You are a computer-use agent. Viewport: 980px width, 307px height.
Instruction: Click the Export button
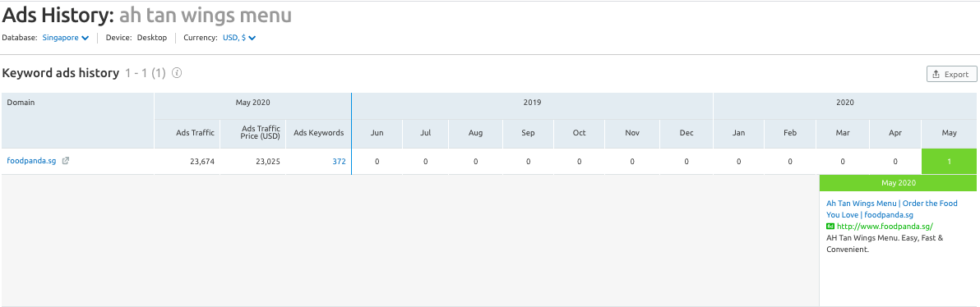pos(951,74)
